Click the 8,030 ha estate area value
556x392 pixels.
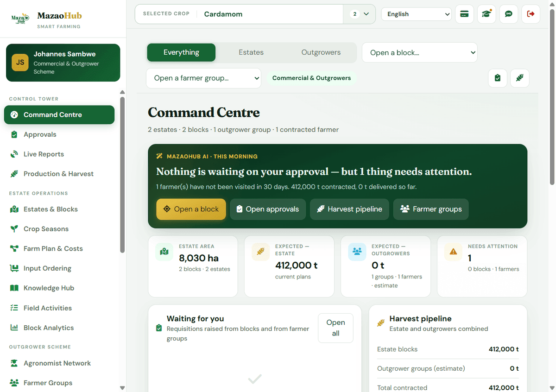point(198,258)
